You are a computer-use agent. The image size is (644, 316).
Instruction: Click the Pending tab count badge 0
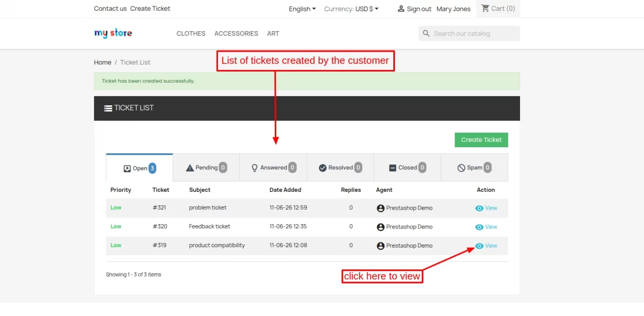point(223,168)
